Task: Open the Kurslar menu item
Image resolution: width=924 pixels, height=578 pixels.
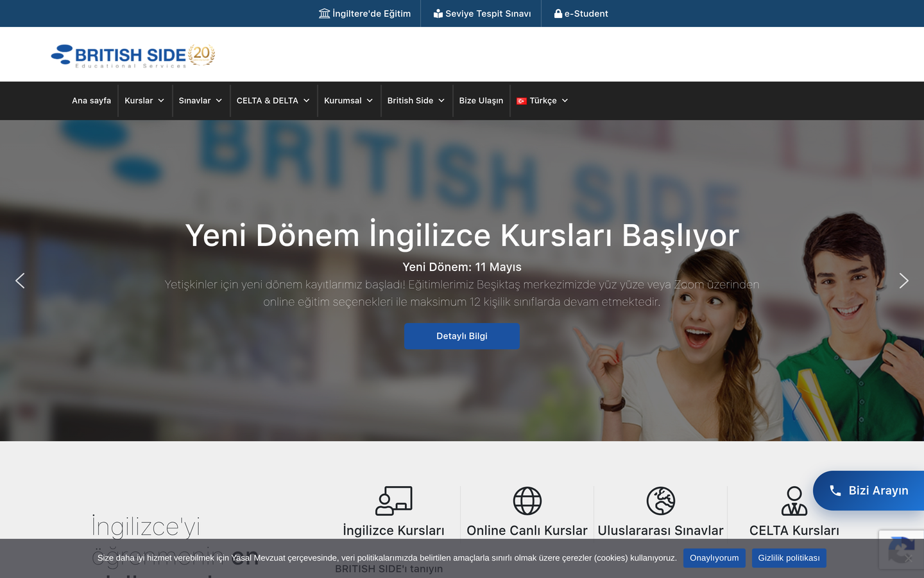Action: (139, 101)
